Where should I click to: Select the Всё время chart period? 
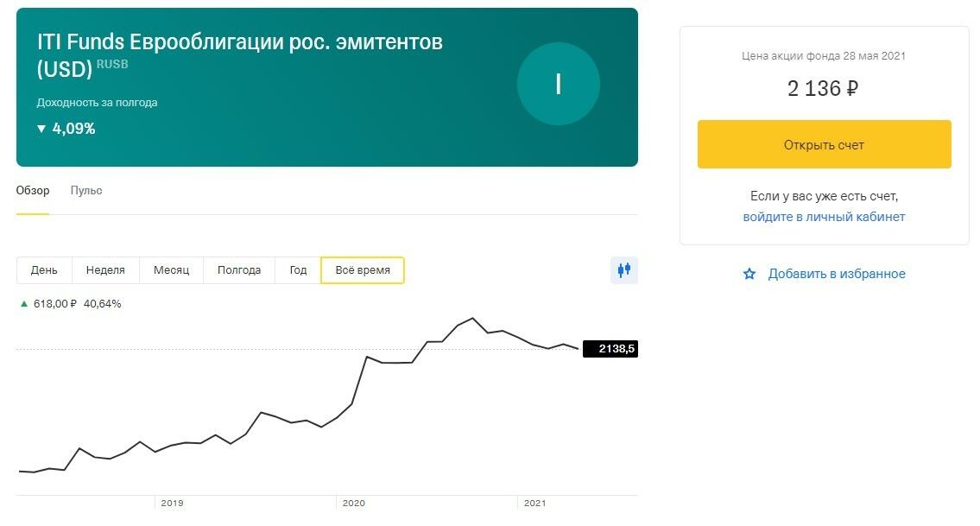pos(363,270)
